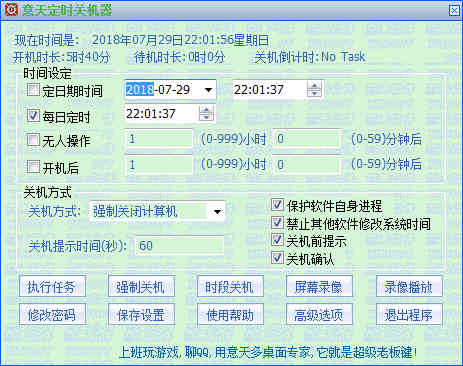The height and width of the screenshot is (366, 463).
Task: Click the 开机时长:5时40分 text
Action: 61,57
